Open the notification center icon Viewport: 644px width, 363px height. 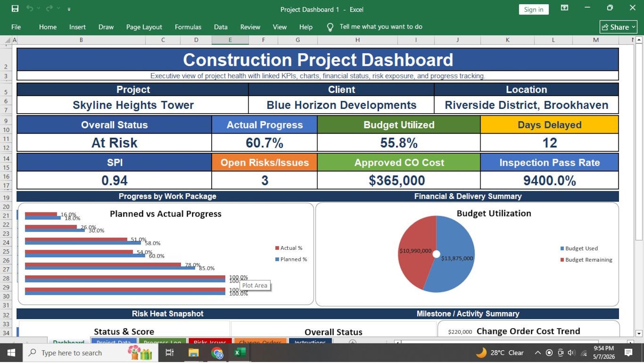(629, 353)
